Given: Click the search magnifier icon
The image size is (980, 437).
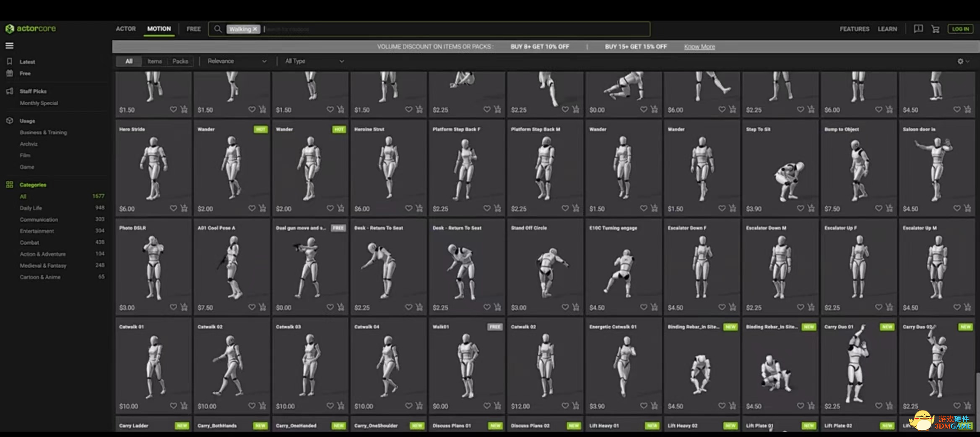Looking at the screenshot, I should [x=217, y=29].
